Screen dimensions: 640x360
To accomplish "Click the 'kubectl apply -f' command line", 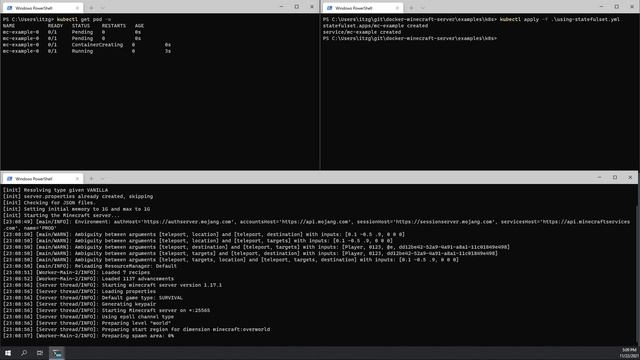I will click(x=471, y=19).
